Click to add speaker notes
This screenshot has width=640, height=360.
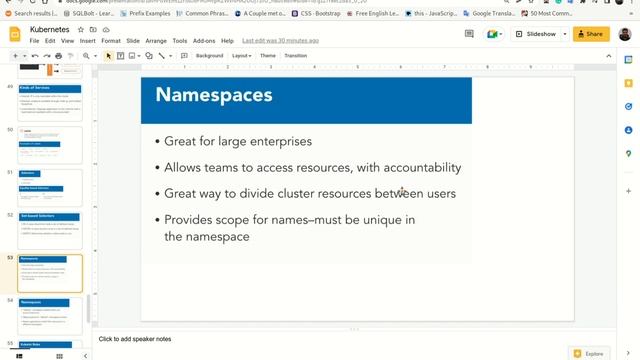(135, 339)
